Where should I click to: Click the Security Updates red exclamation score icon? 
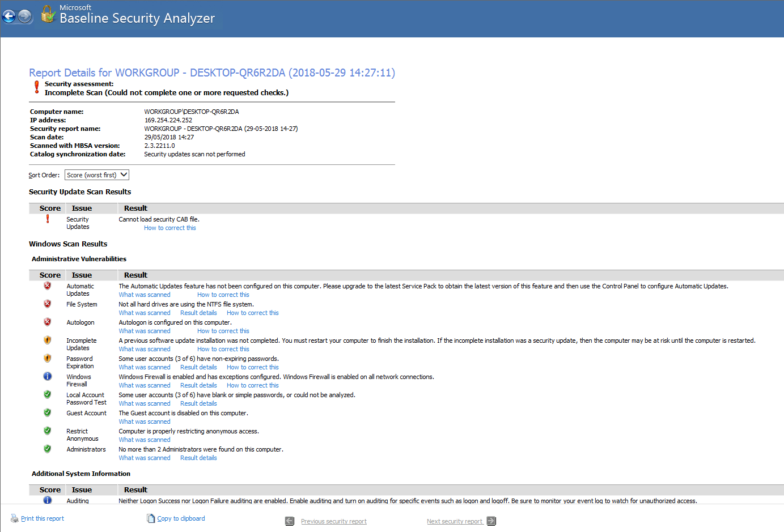48,219
